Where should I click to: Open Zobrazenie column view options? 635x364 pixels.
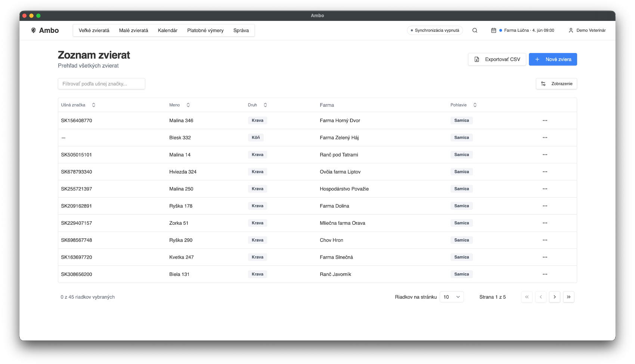tap(557, 84)
